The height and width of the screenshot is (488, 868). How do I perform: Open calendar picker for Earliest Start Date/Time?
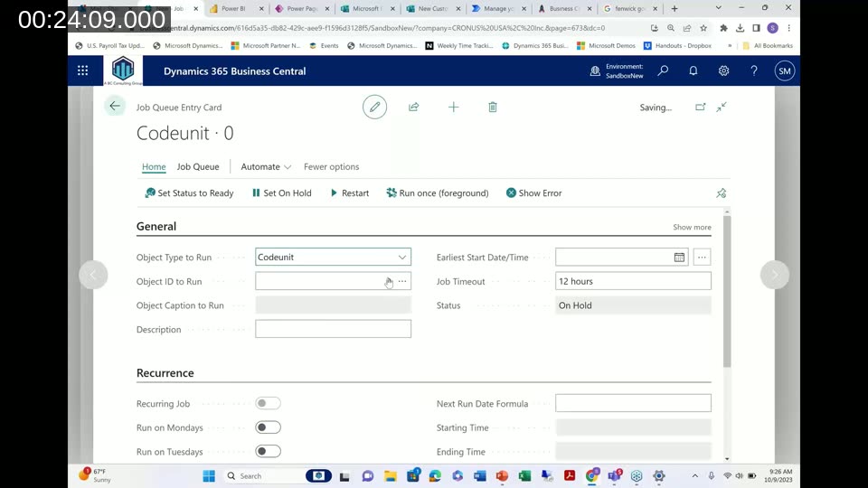coord(679,258)
